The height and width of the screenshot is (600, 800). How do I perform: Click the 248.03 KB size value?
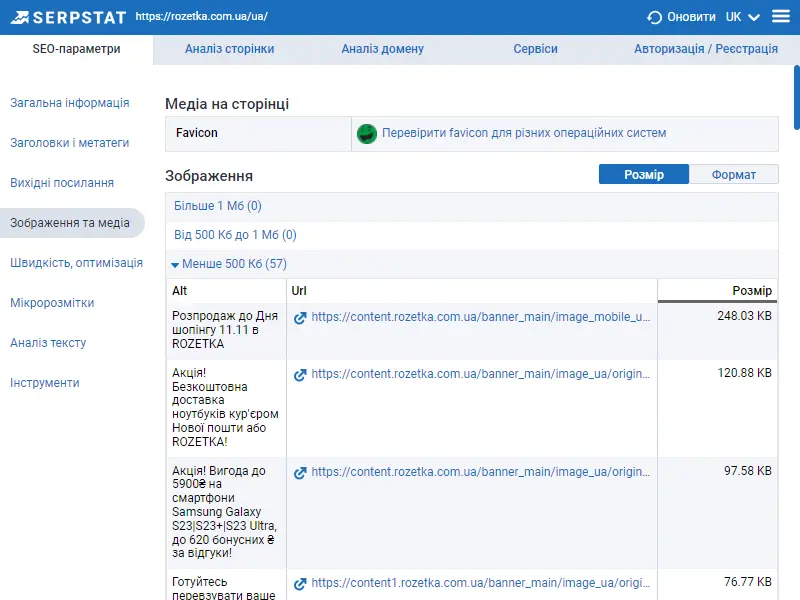pos(744,316)
